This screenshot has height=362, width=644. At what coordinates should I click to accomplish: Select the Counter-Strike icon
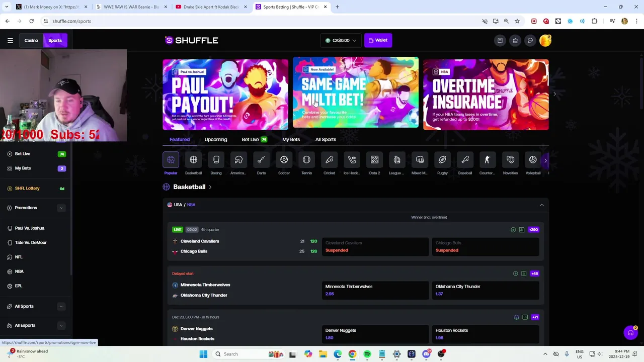[x=487, y=160]
